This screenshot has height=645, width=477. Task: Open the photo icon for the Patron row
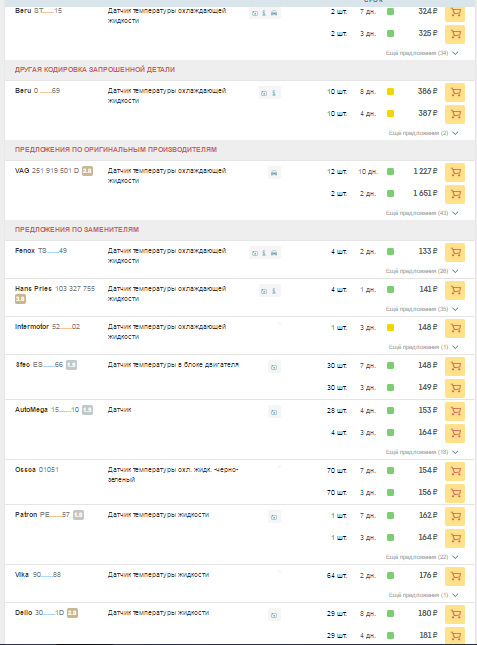pos(274,517)
